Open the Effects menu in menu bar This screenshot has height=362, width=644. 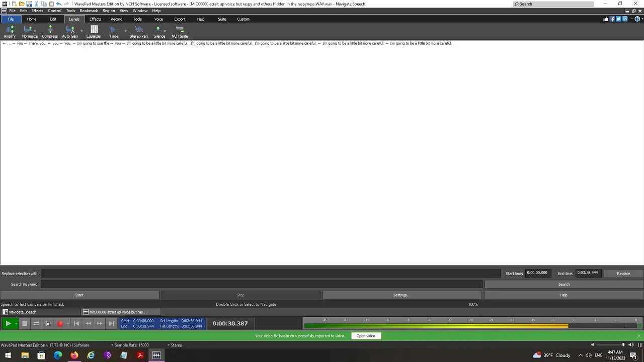[37, 11]
